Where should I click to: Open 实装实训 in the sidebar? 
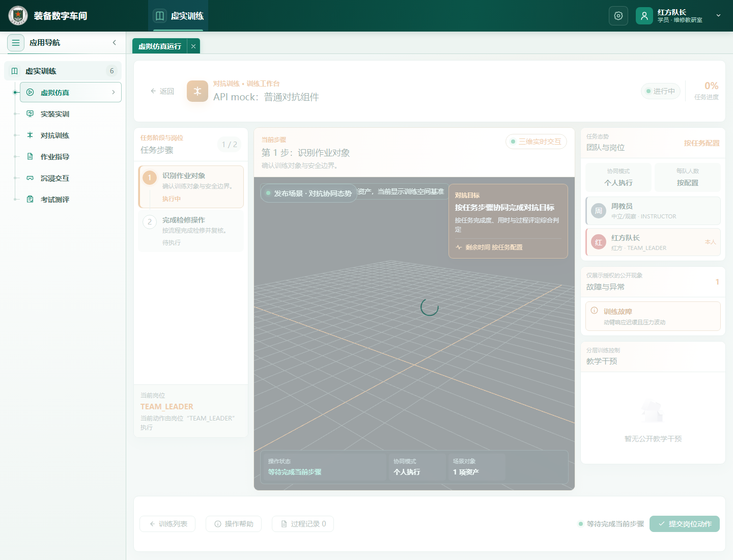tap(71, 114)
